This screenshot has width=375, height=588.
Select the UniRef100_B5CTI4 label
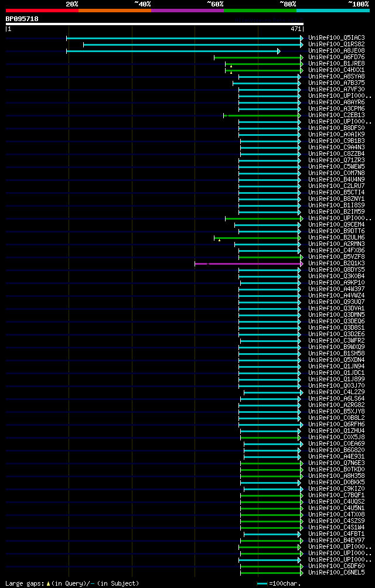click(x=336, y=192)
